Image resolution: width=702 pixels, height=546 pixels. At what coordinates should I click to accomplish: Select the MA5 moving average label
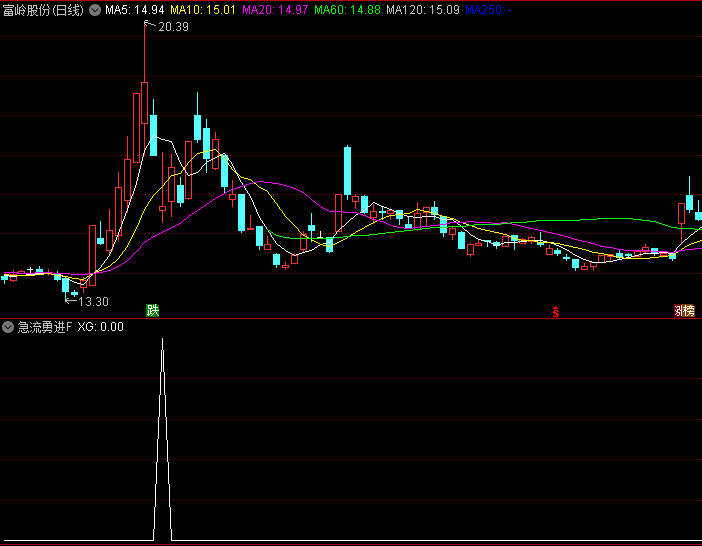tap(134, 10)
